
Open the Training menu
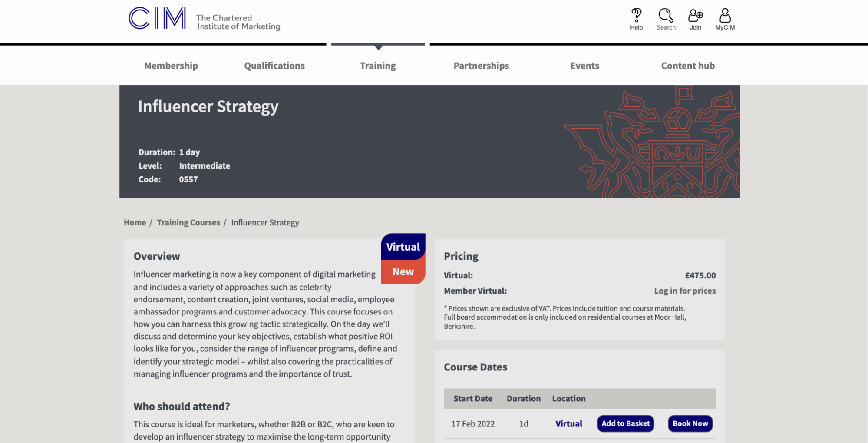click(x=377, y=66)
